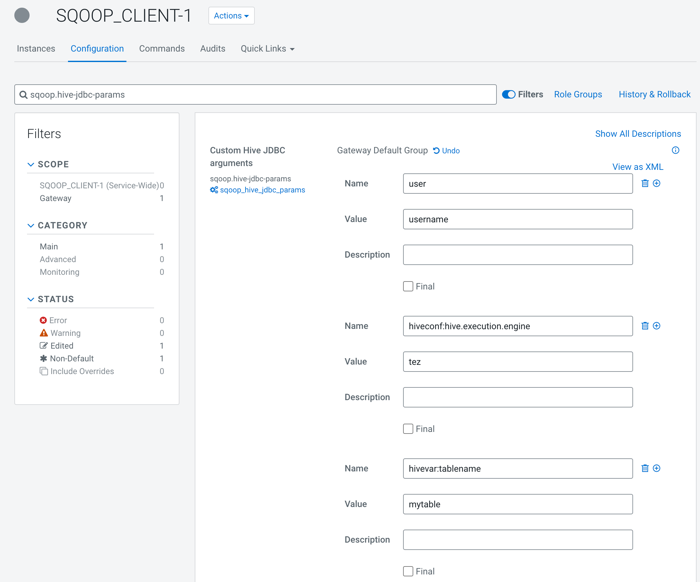700x582 pixels.
Task: Check Final for the 'user' property
Action: (x=408, y=287)
